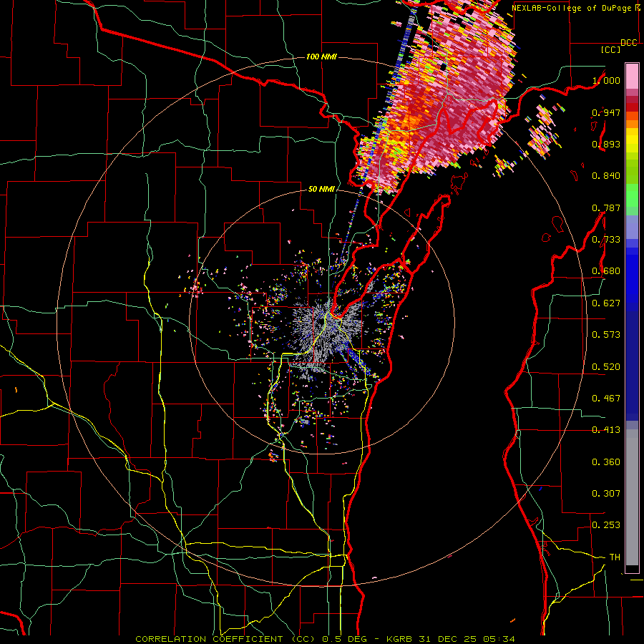Click the 100 NMI range ring label

[x=321, y=57]
